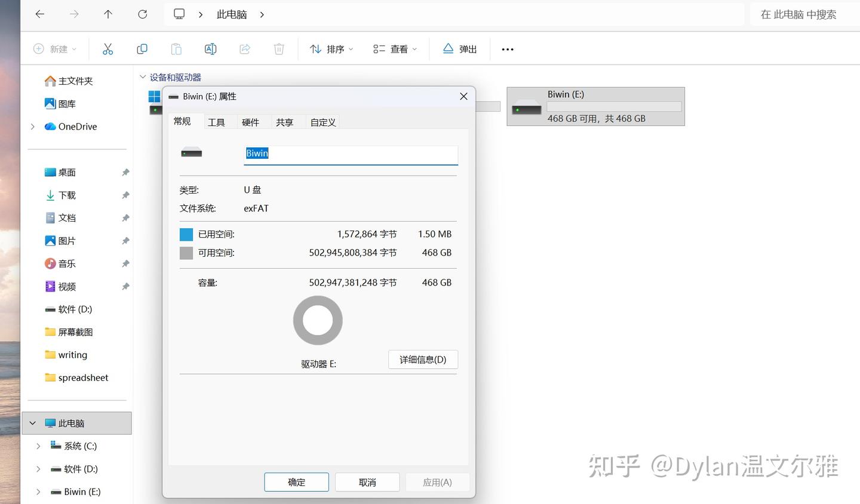This screenshot has width=860, height=504.
Task: Expand the chevron after 此电脑 in address bar
Action: (262, 14)
